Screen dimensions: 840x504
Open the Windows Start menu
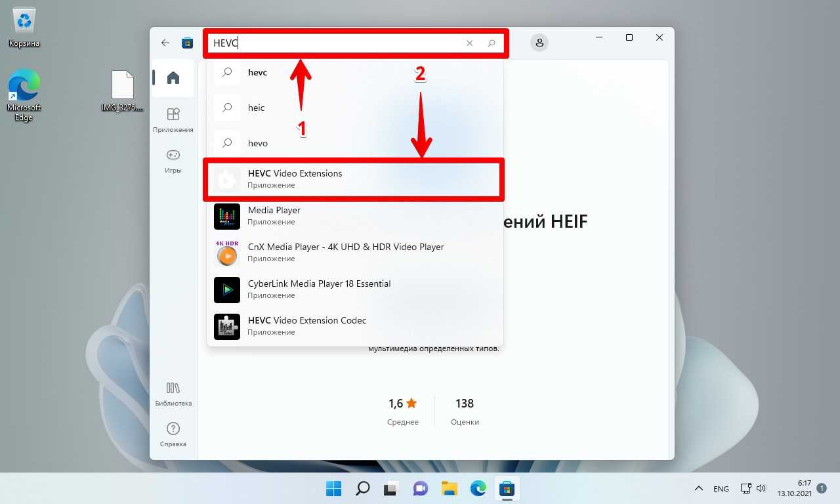tap(334, 488)
